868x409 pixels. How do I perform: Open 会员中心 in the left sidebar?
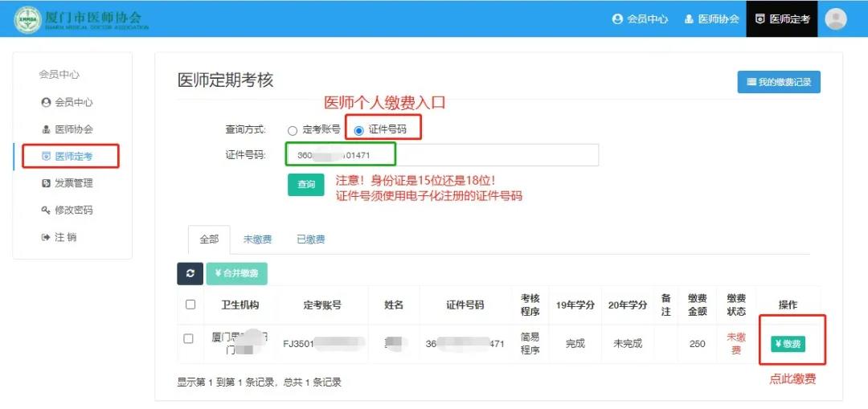click(x=68, y=102)
